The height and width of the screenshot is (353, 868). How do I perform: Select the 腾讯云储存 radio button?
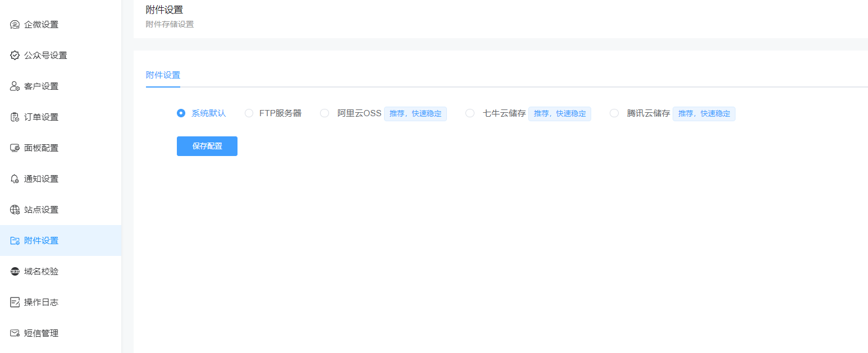coord(614,113)
